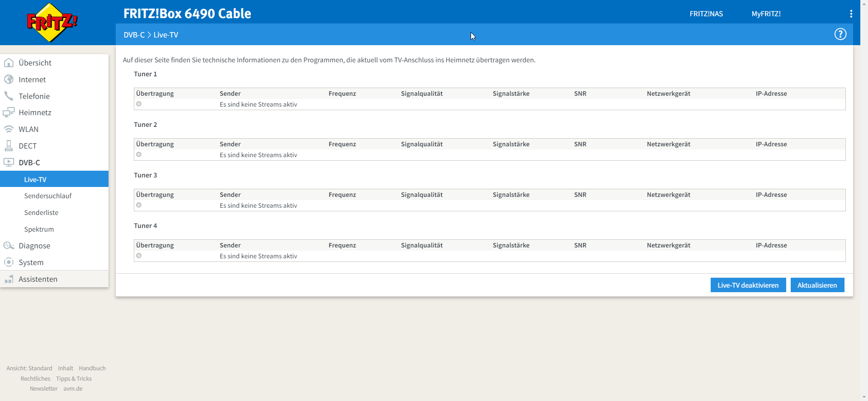Click the DECT phone icon

[9, 145]
